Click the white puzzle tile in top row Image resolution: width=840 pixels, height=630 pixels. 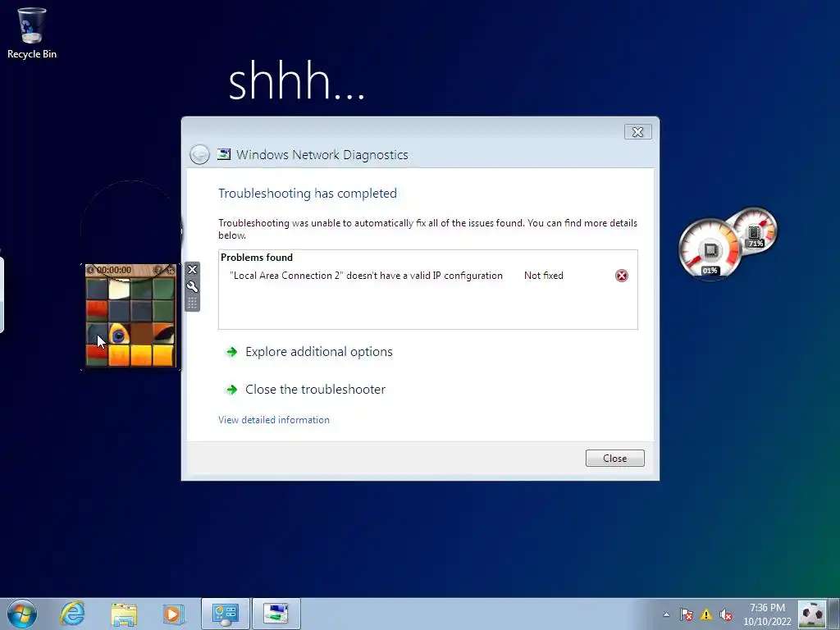click(x=119, y=289)
